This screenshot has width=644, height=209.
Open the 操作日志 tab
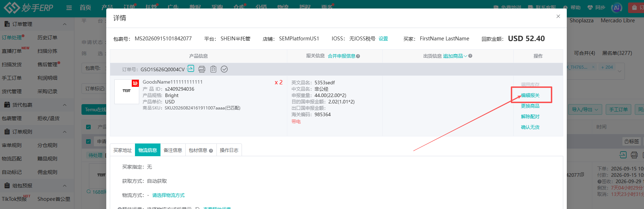pos(229,150)
